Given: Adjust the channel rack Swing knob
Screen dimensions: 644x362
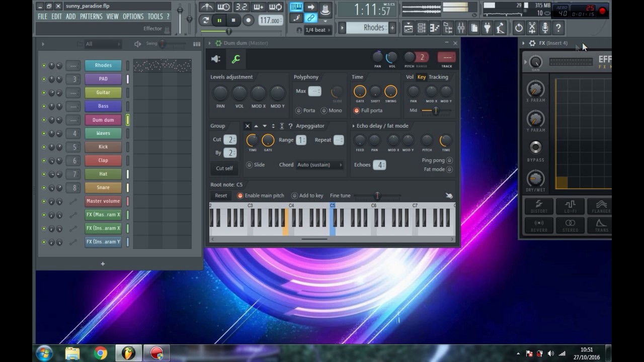Looking at the screenshot, I should [x=163, y=44].
